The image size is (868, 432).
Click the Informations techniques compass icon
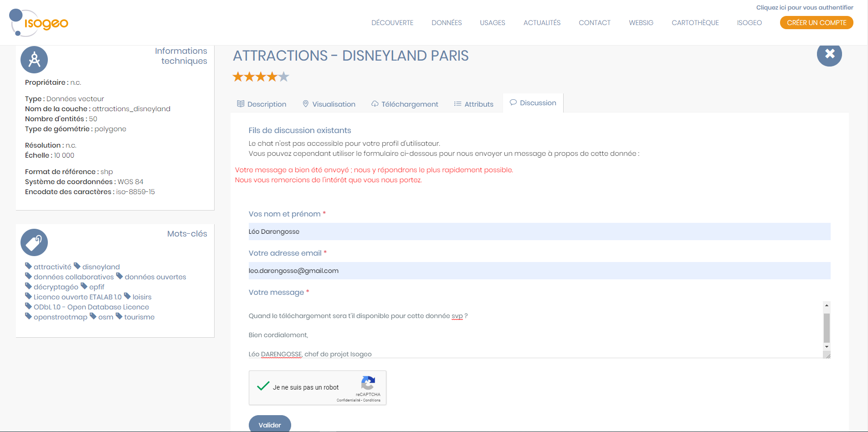34,60
